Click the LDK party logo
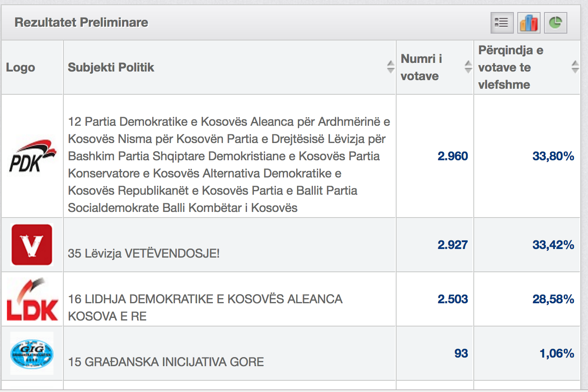Image resolution: width=588 pixels, height=392 pixels. coord(32,299)
